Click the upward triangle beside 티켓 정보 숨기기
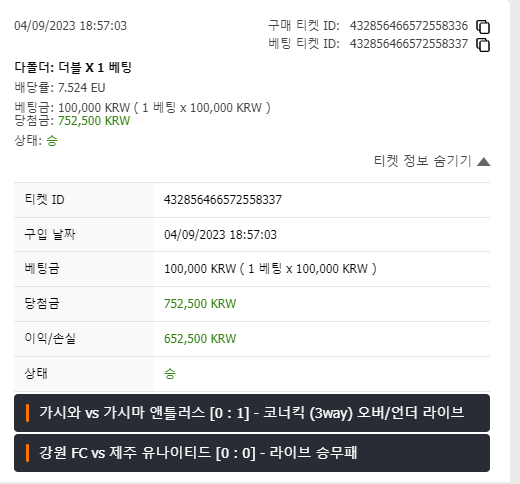520x484 pixels. pos(484,162)
